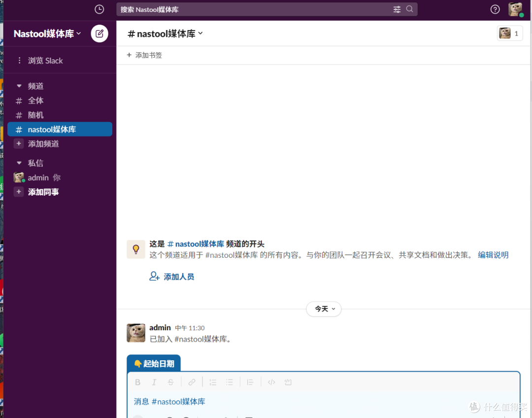Insert a link using the chain icon
This screenshot has height=418, width=532.
[192, 382]
